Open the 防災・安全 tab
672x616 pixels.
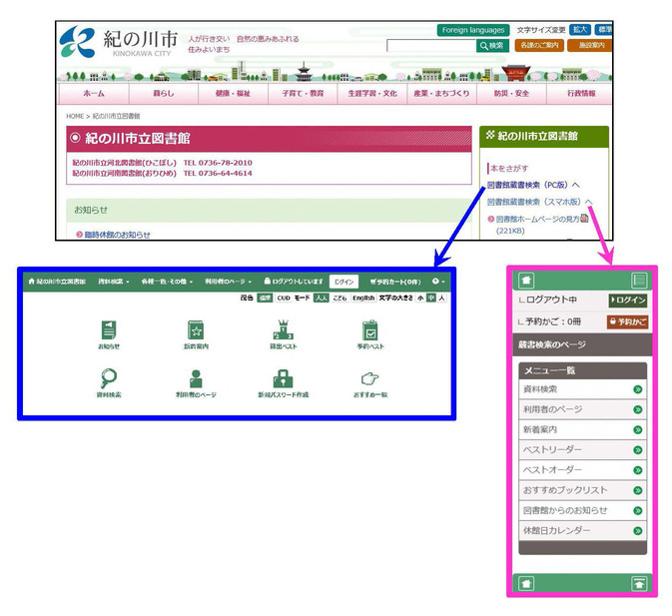coord(511,94)
